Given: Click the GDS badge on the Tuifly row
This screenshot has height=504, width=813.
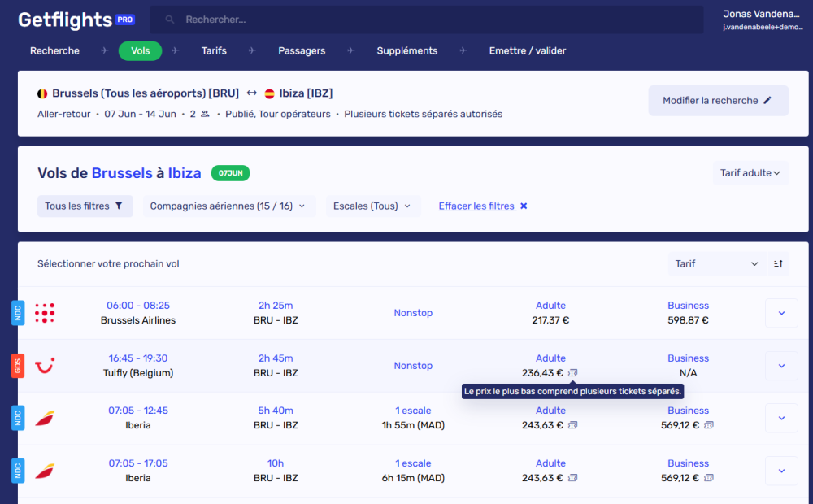Looking at the screenshot, I should point(18,366).
